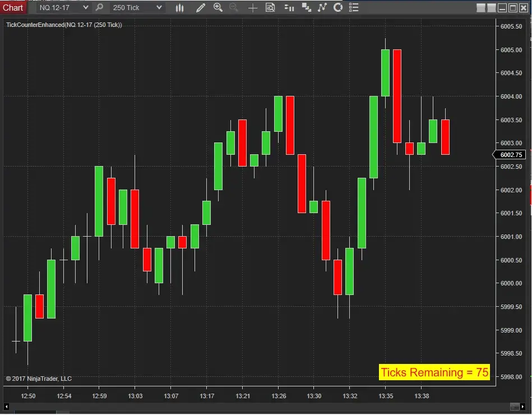
Task: Open the instrument search magnifier
Action: tap(99, 7)
